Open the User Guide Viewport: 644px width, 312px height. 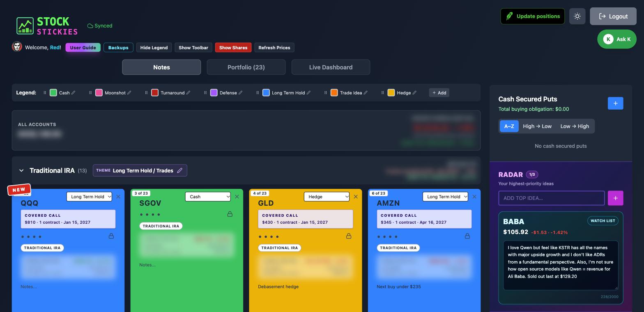[83, 48]
